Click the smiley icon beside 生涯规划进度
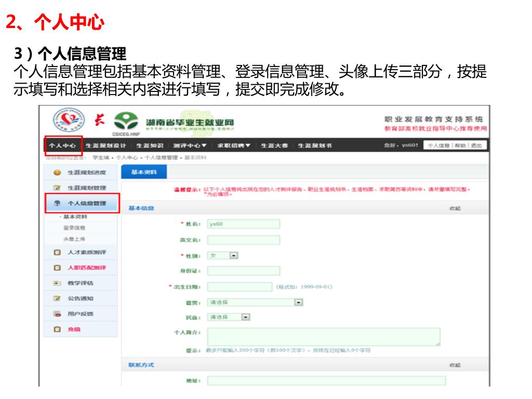The height and width of the screenshot is (399, 532). click(x=57, y=172)
